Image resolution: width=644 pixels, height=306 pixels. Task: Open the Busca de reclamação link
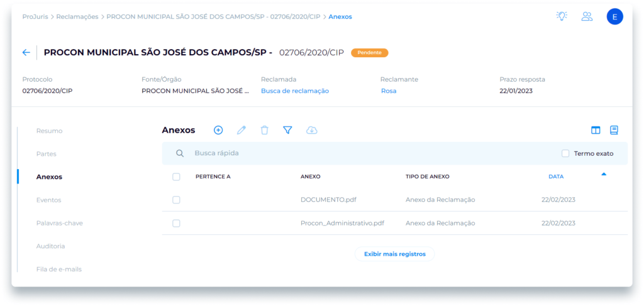point(295,91)
